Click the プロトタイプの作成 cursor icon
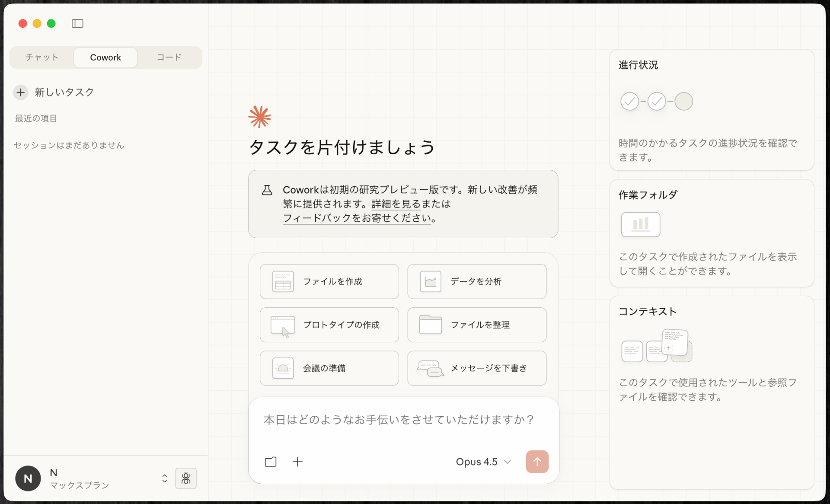This screenshot has height=504, width=830. point(283,325)
